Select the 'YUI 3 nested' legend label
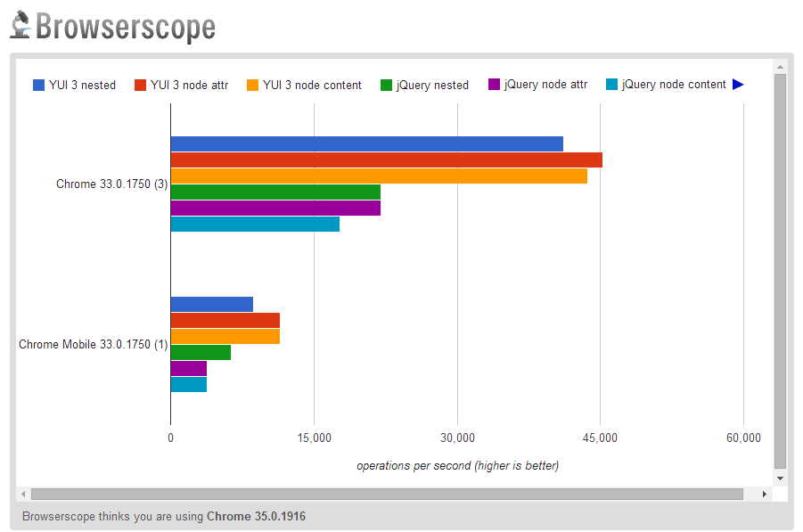803x532 pixels. click(x=83, y=85)
